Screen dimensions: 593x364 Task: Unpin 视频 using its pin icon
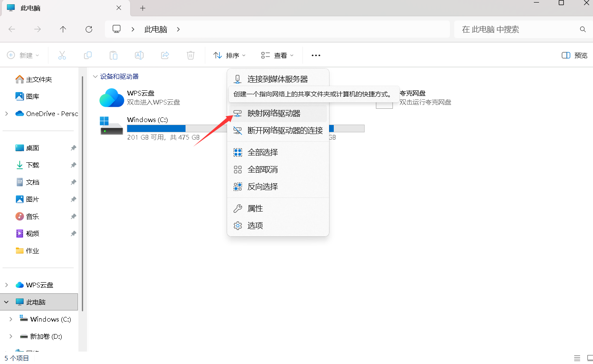[73, 233]
